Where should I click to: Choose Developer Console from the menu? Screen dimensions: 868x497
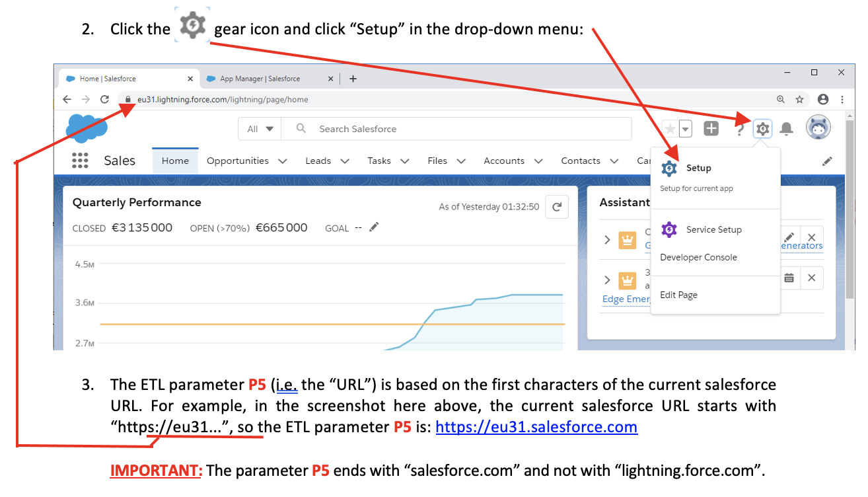pos(698,257)
